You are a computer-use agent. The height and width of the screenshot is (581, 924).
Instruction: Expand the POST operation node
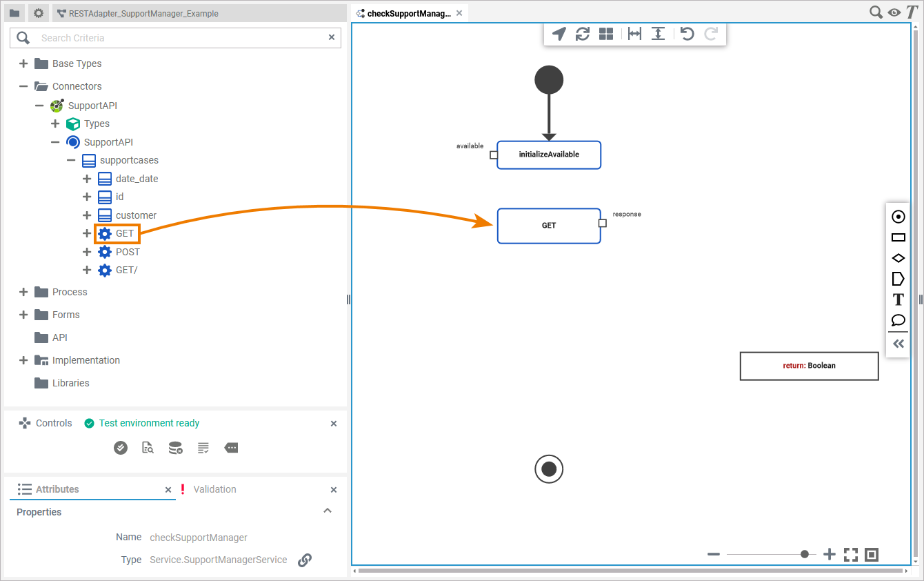pos(87,252)
